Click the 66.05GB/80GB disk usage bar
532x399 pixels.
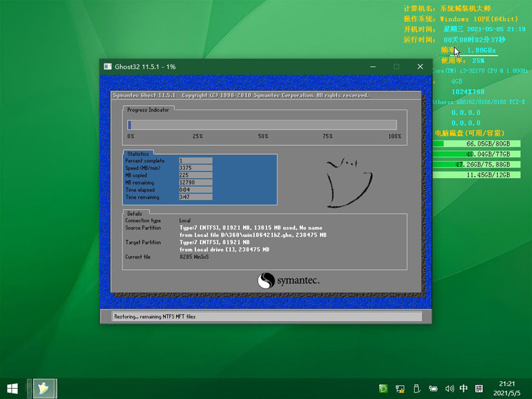click(x=477, y=144)
